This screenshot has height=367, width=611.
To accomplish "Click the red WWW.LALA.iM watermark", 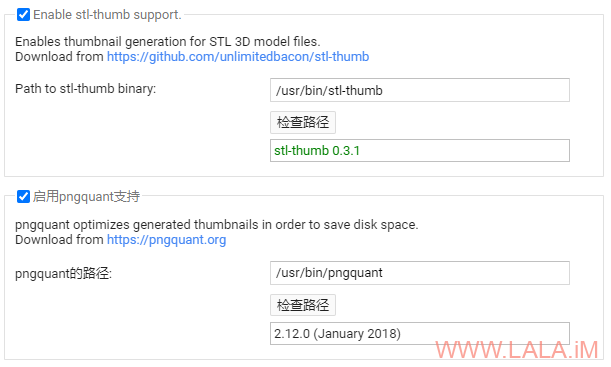I will point(517,349).
